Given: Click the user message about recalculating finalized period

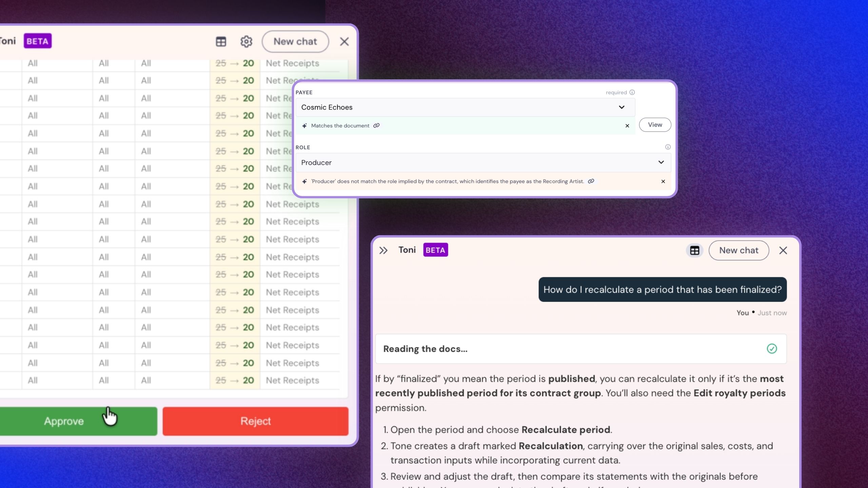Looking at the screenshot, I should tap(663, 289).
